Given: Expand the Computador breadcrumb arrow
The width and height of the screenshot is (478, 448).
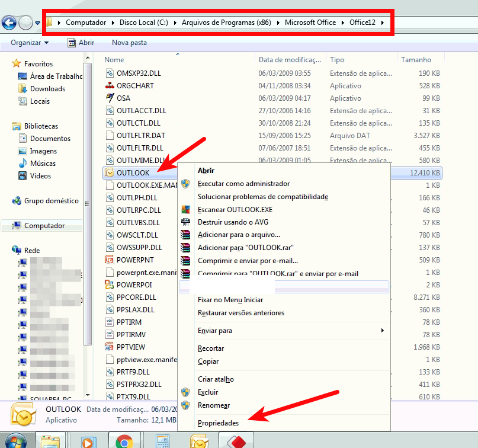Looking at the screenshot, I should point(113,23).
